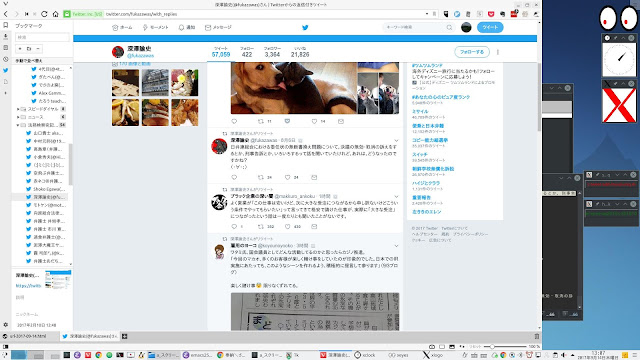Image resolution: width=640 pixels, height=360 pixels.
Task: Open the History clock icon in sidebar
Action: point(5,59)
